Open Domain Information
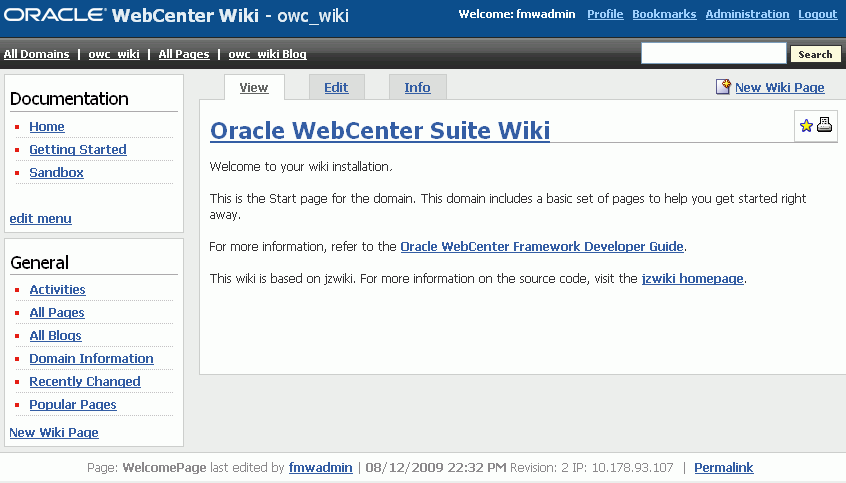The width and height of the screenshot is (846, 483). pyautogui.click(x=91, y=359)
